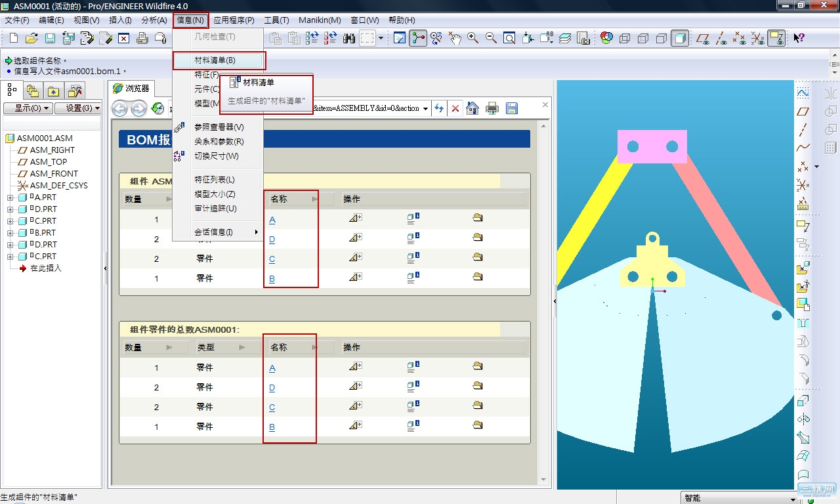Open the 显示(O) dropdown

28,108
